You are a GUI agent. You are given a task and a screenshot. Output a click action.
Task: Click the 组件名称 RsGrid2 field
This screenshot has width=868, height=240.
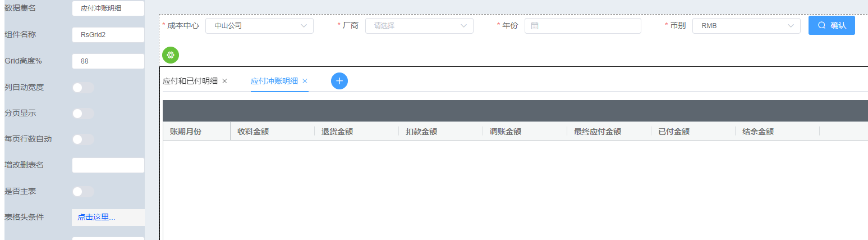(x=108, y=35)
